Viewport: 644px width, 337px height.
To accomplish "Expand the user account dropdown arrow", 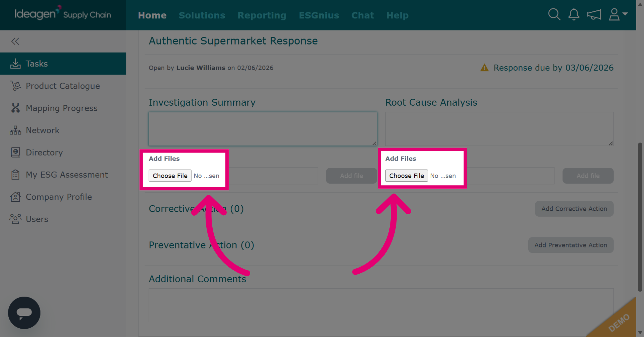I will tap(625, 14).
